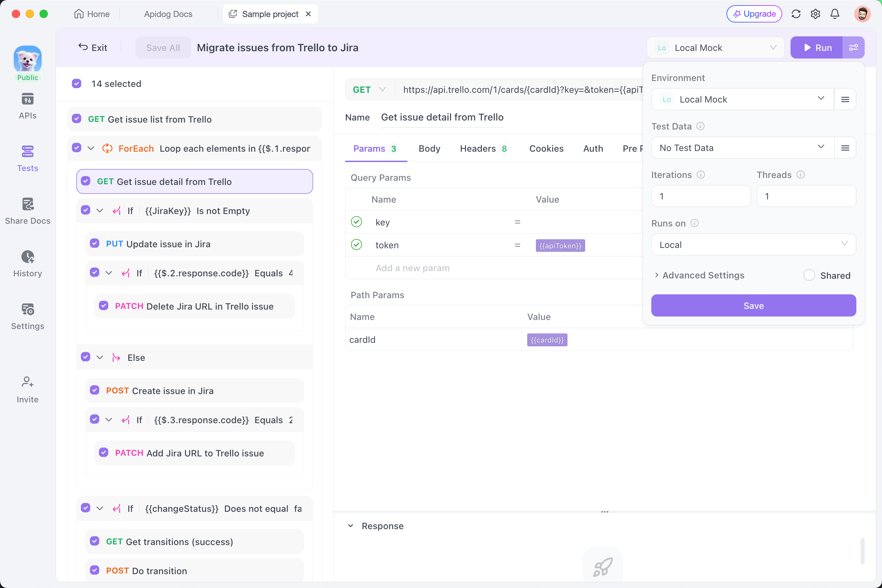Open the GET method dropdown
Screen dimensions: 882x588
tap(370, 90)
